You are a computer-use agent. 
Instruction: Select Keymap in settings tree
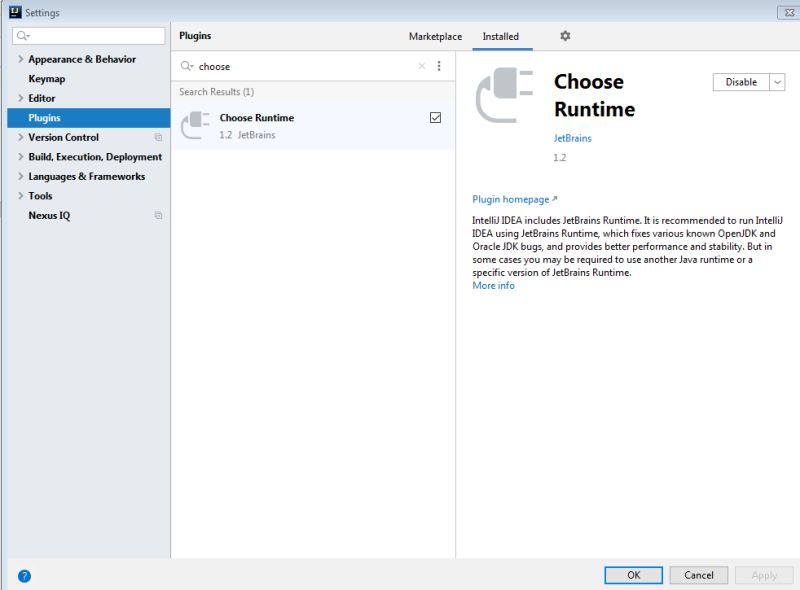[46, 79]
